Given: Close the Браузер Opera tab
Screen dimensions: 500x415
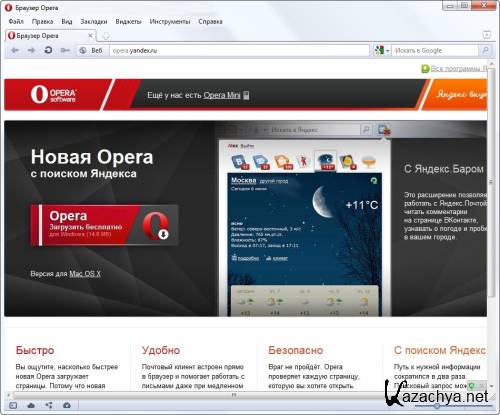Looking at the screenshot, I should pyautogui.click(x=90, y=35).
